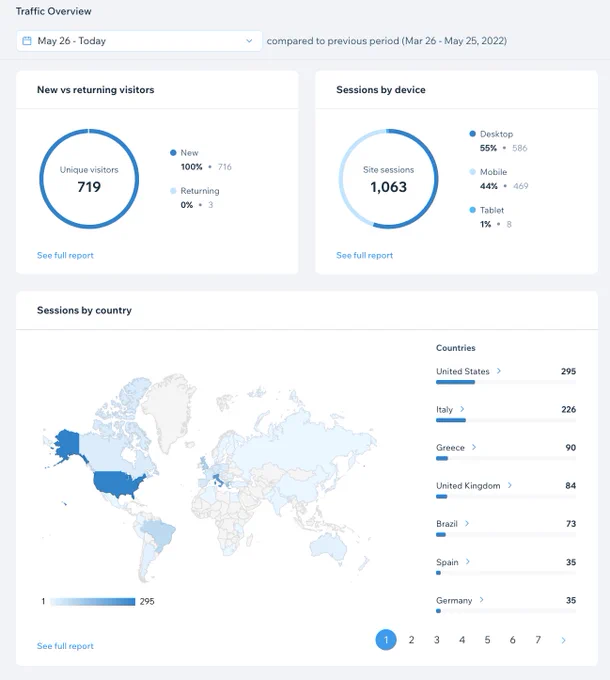The height and width of the screenshot is (680, 610).
Task: Click the Site sessions 1,063 donut chart
Action: pos(388,179)
